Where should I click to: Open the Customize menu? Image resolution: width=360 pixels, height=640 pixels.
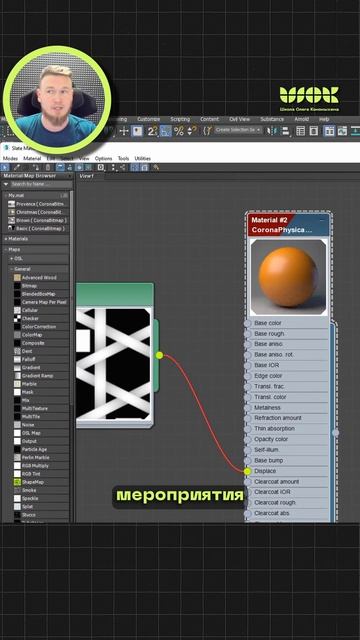coord(149,119)
